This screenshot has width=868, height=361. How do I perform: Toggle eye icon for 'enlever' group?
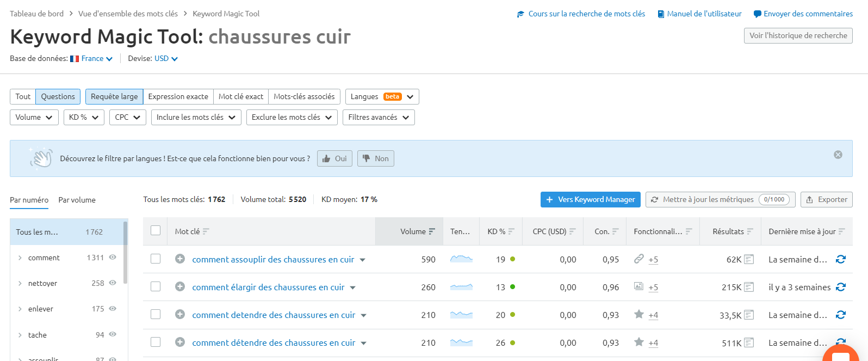pos(113,308)
